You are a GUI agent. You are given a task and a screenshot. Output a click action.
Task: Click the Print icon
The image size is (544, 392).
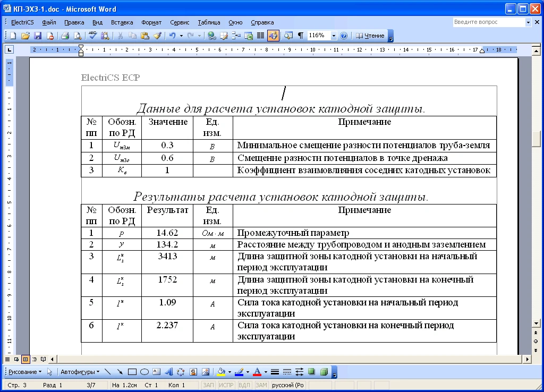[65, 36]
